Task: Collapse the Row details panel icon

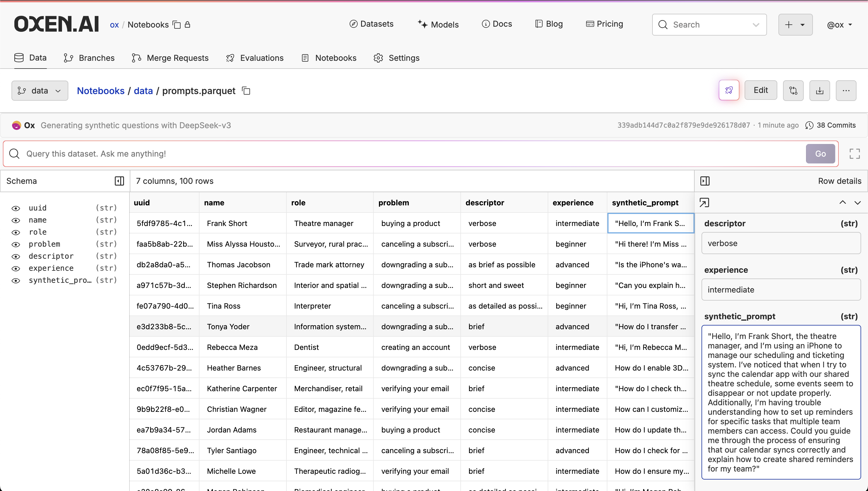Action: 705,181
